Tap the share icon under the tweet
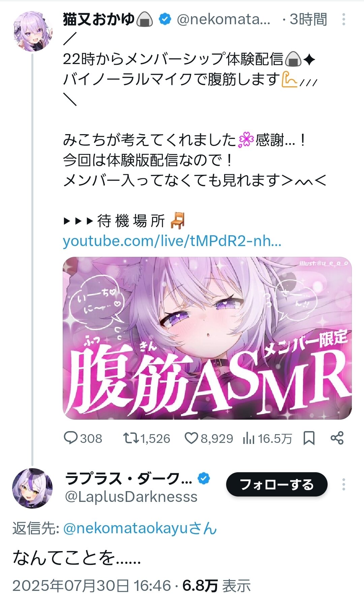364x602 pixels. (337, 438)
